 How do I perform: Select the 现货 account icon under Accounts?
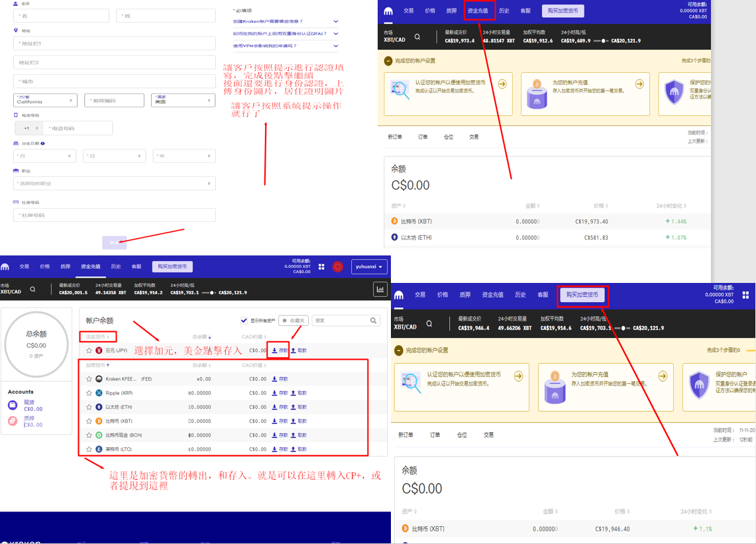click(x=13, y=405)
